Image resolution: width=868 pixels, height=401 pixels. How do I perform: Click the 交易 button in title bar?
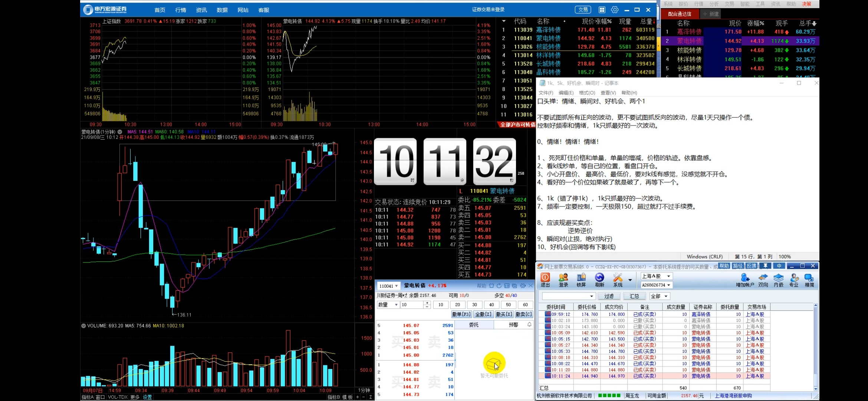point(583,10)
